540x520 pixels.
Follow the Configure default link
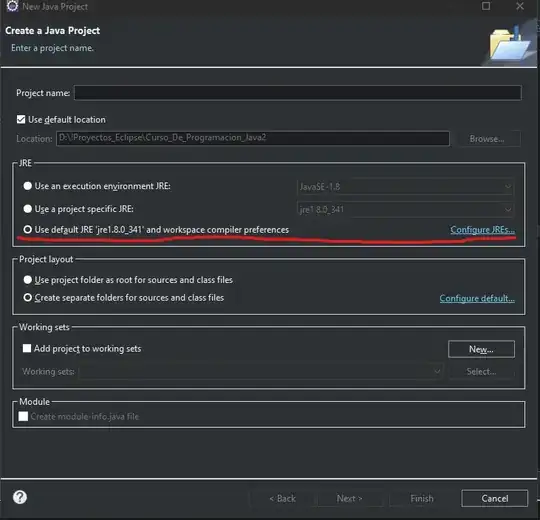pos(477,298)
